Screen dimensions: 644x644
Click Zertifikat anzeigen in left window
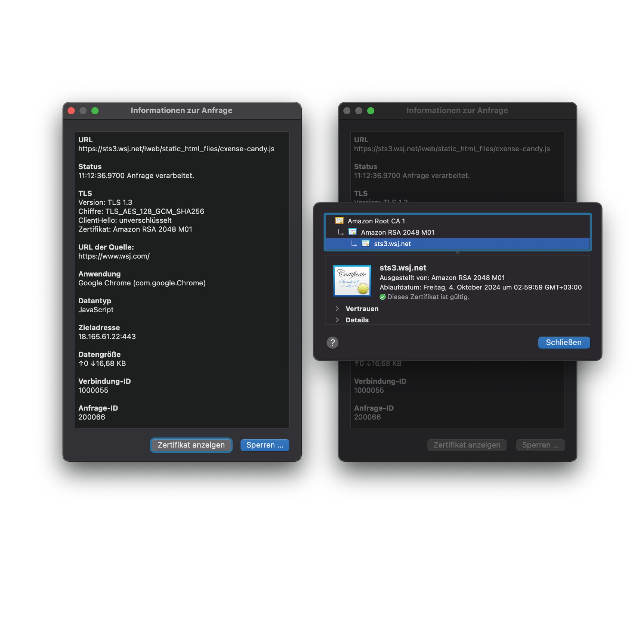click(191, 445)
